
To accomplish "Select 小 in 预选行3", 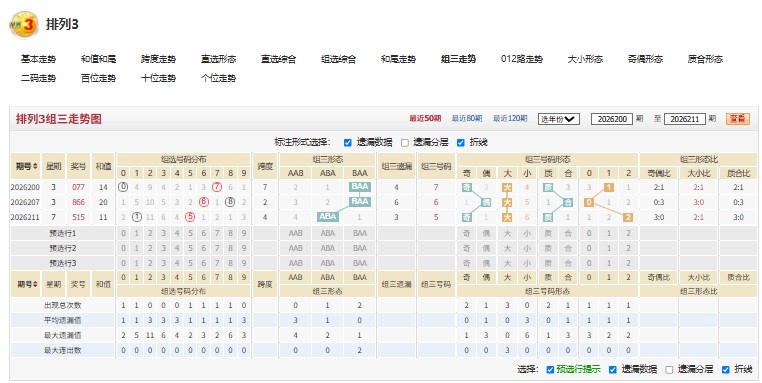I will [527, 263].
